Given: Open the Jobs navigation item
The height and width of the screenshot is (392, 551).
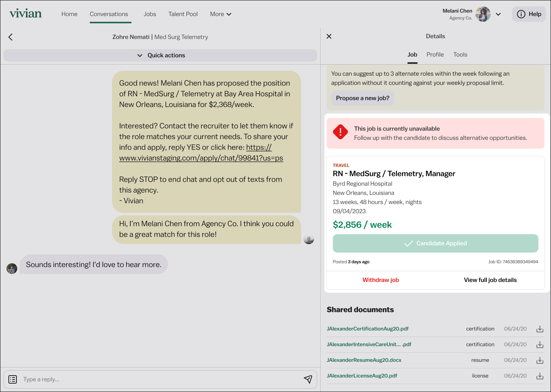Looking at the screenshot, I should click(150, 14).
